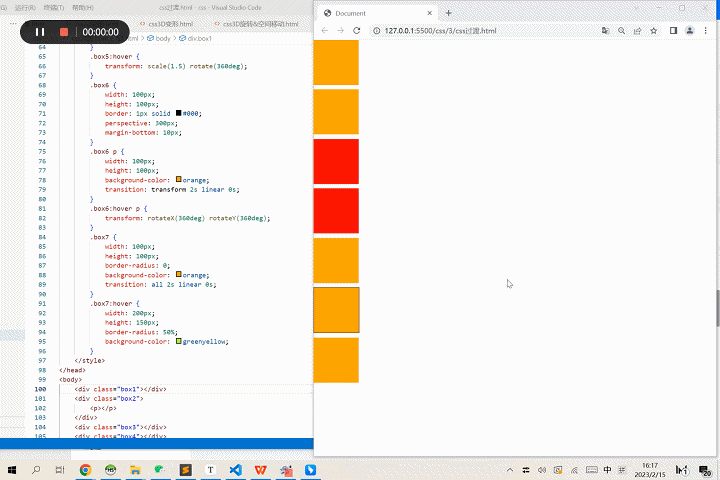Open File Explorer from taskbar
Screen dimensions: 720x480
[x=135, y=470]
